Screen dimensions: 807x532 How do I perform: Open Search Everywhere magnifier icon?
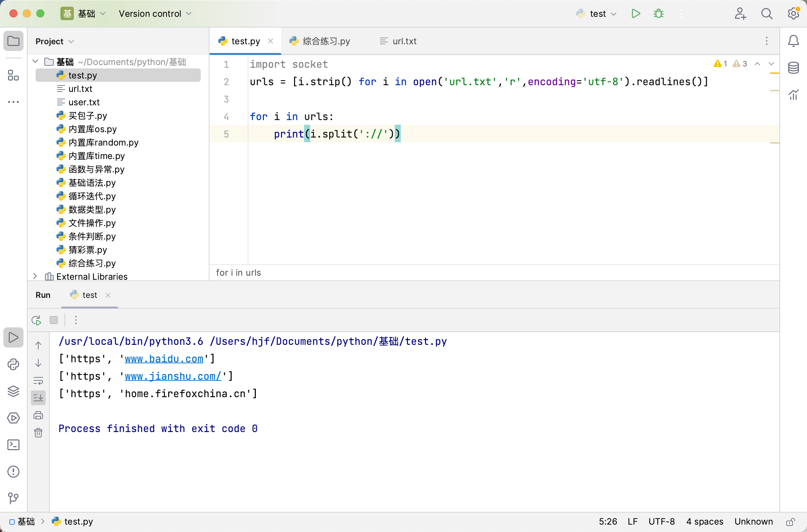pos(767,13)
